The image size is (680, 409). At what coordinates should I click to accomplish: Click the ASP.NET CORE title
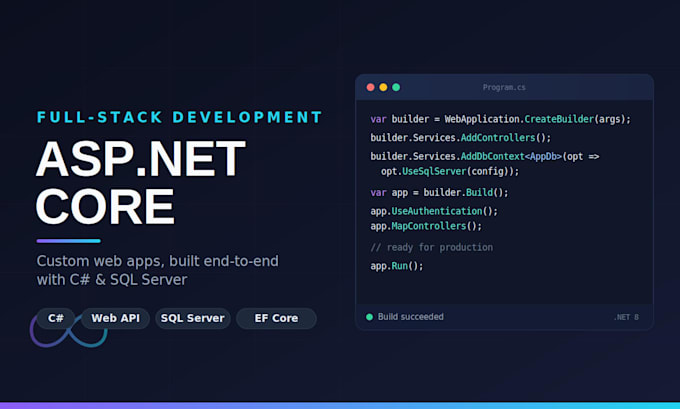(141, 182)
